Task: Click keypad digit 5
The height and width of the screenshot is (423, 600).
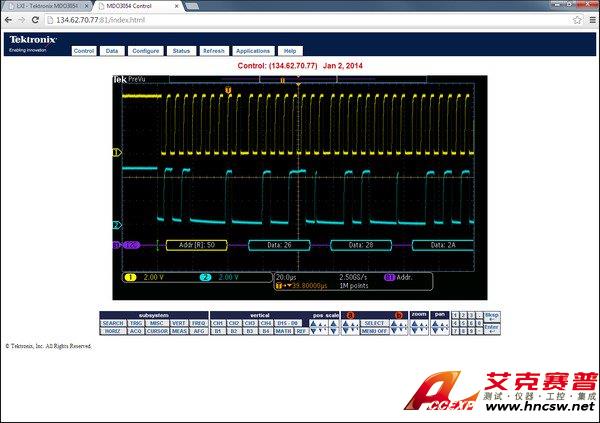Action: click(x=463, y=323)
